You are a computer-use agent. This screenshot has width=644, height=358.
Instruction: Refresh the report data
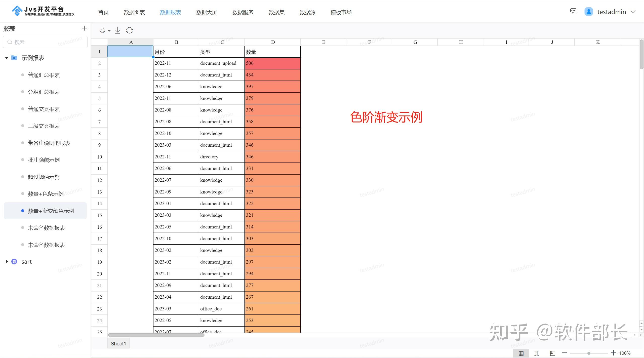pyautogui.click(x=129, y=30)
